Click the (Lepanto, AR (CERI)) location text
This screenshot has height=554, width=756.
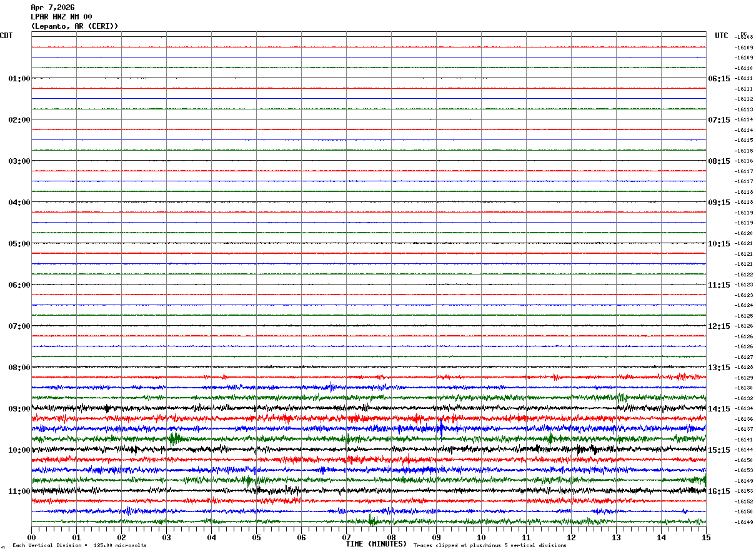tap(74, 26)
